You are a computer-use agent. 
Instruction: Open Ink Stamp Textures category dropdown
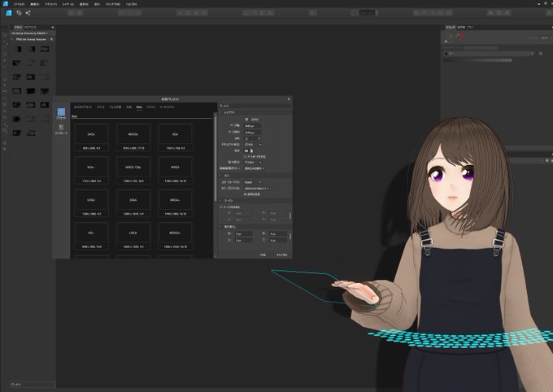(x=30, y=33)
